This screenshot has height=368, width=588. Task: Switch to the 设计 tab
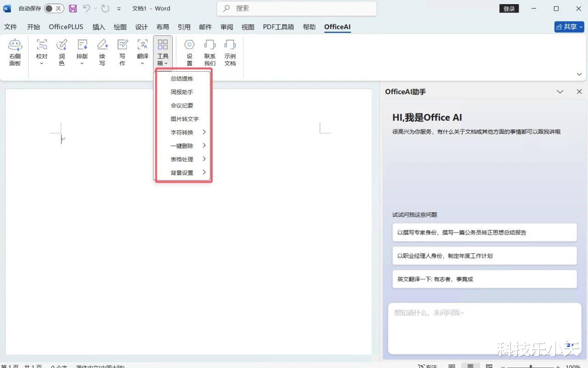coord(141,27)
